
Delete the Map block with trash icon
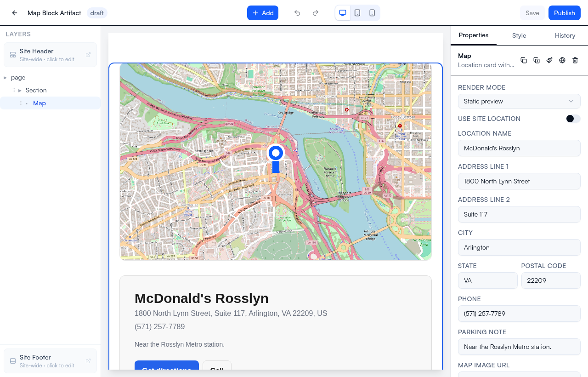[x=575, y=60]
